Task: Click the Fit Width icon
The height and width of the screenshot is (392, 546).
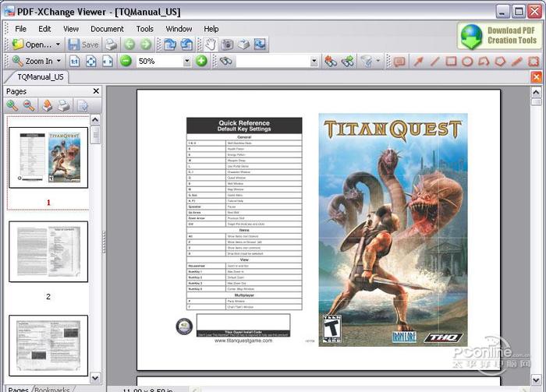Action: click(x=108, y=62)
